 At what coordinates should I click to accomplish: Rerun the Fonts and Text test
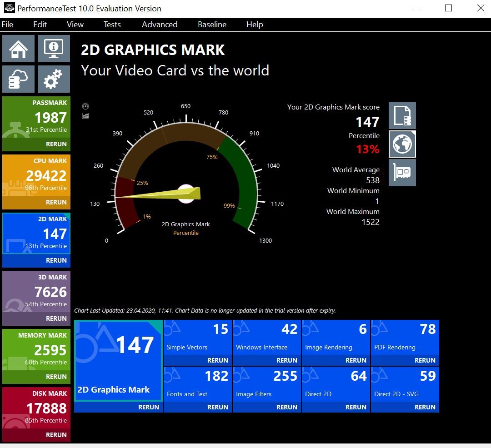tap(198, 407)
